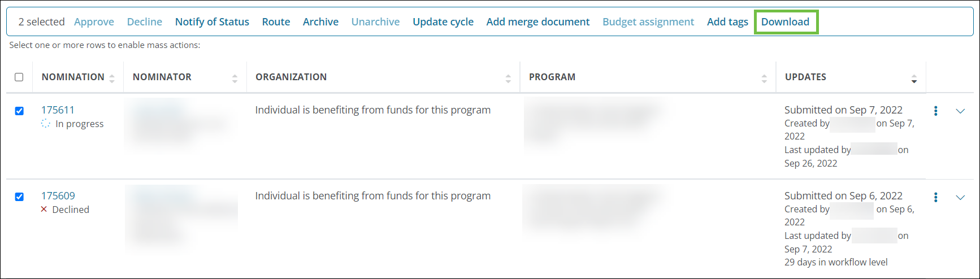980x279 pixels.
Task: Expand details for nomination 175609
Action: pyautogui.click(x=960, y=197)
